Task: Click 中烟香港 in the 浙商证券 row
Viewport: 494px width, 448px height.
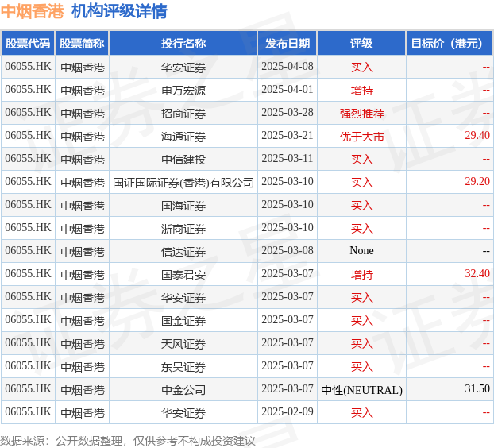Action: pyautogui.click(x=83, y=229)
